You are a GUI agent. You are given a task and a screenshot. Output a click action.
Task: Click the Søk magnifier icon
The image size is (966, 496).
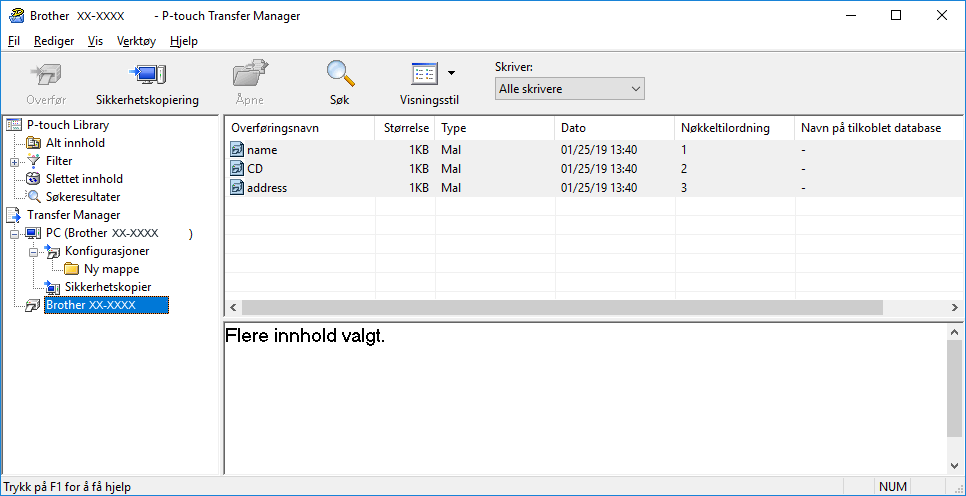click(x=340, y=75)
